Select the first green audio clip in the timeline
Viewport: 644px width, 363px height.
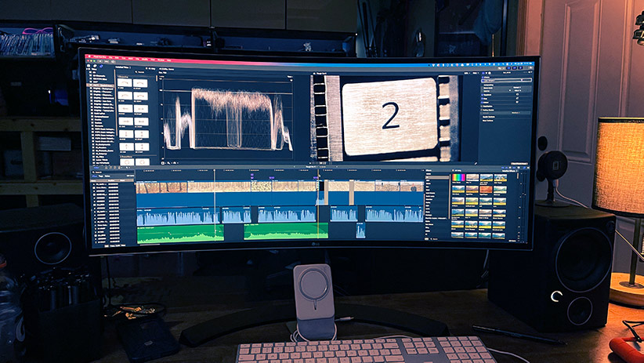click(x=180, y=233)
